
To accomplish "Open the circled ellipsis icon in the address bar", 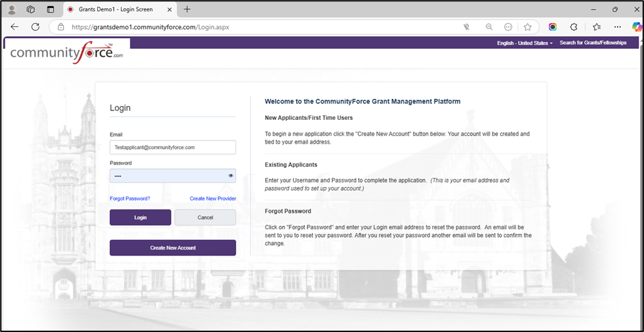I will click(x=508, y=27).
